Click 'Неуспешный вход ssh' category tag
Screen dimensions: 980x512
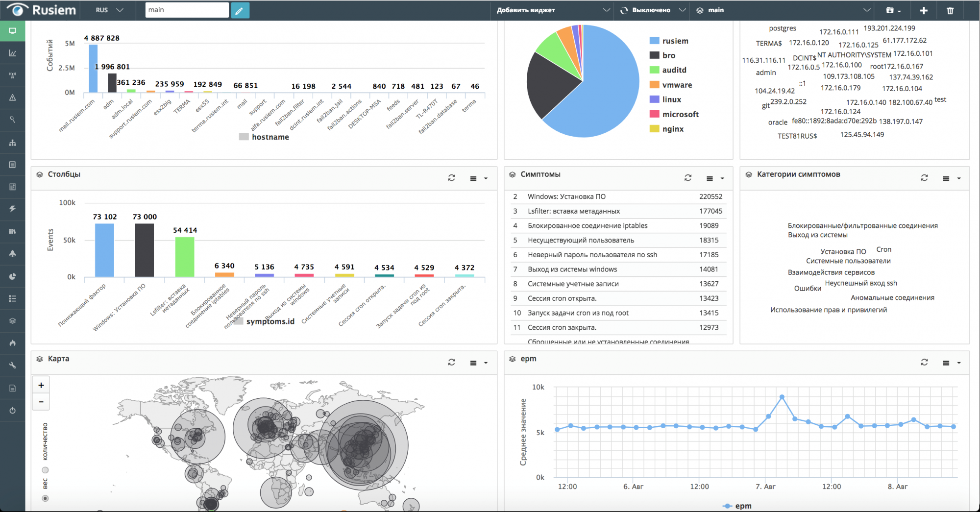pyautogui.click(x=861, y=283)
